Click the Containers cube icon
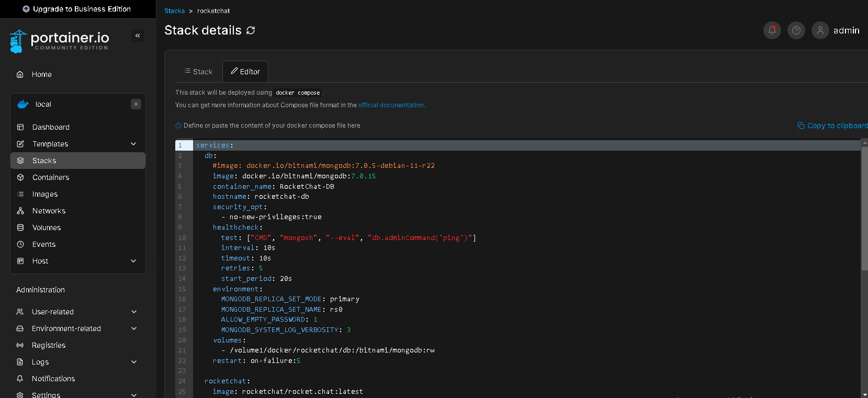This screenshot has height=398, width=868. (20, 177)
